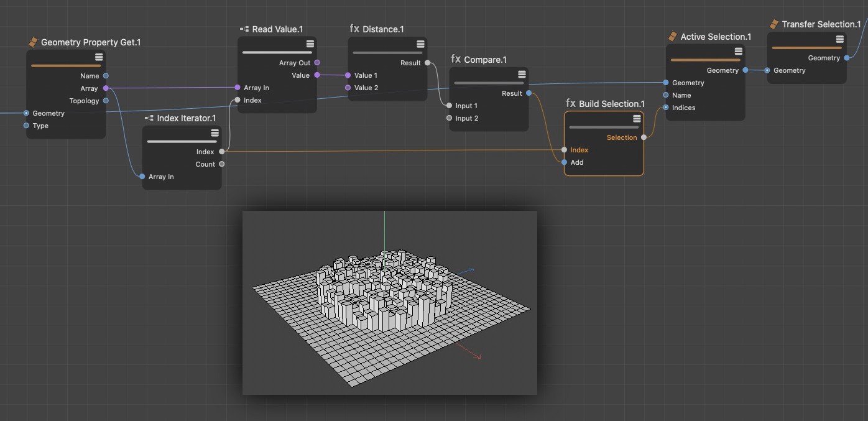868x421 pixels.
Task: Open the Geometry Property Get.1 node menu icon
Action: click(x=99, y=57)
